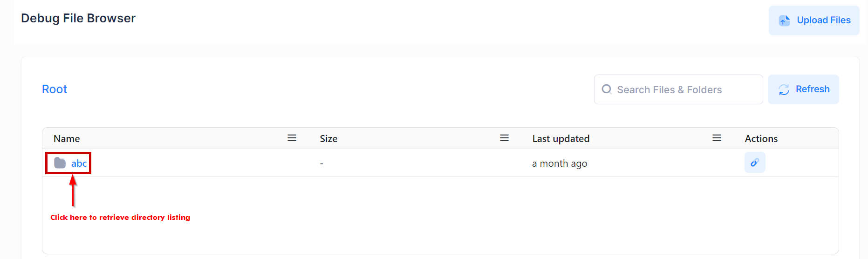Screen dimensions: 868x259
Task: Sort by the Size column header
Action: pyautogui.click(x=328, y=138)
